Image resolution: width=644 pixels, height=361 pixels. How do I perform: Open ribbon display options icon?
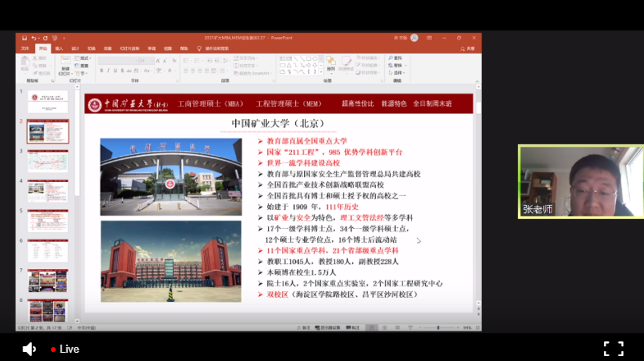tap(429, 38)
